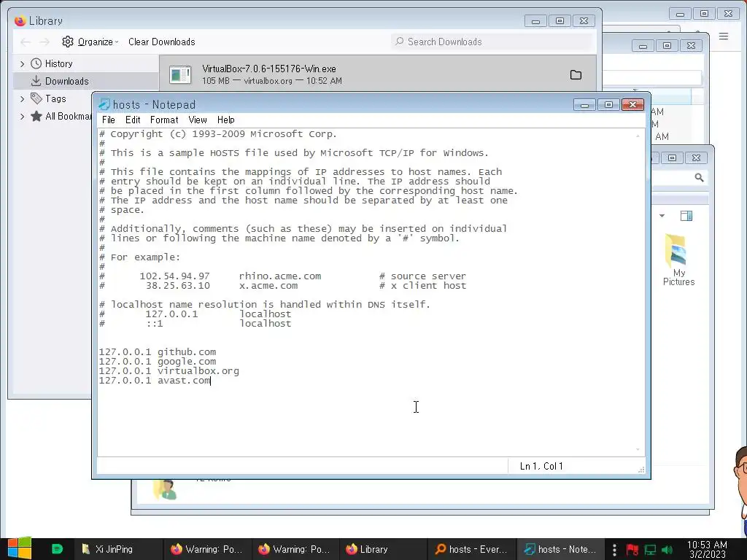Click the Windows Start button

[20, 548]
